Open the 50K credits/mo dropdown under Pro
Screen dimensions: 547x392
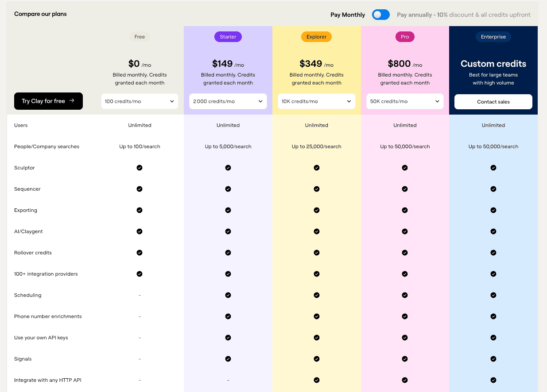point(405,101)
